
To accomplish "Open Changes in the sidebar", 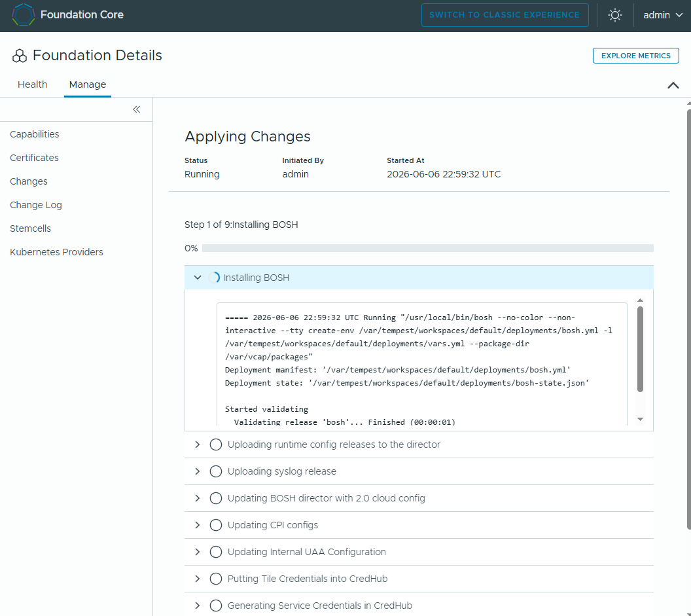I will 29,181.
